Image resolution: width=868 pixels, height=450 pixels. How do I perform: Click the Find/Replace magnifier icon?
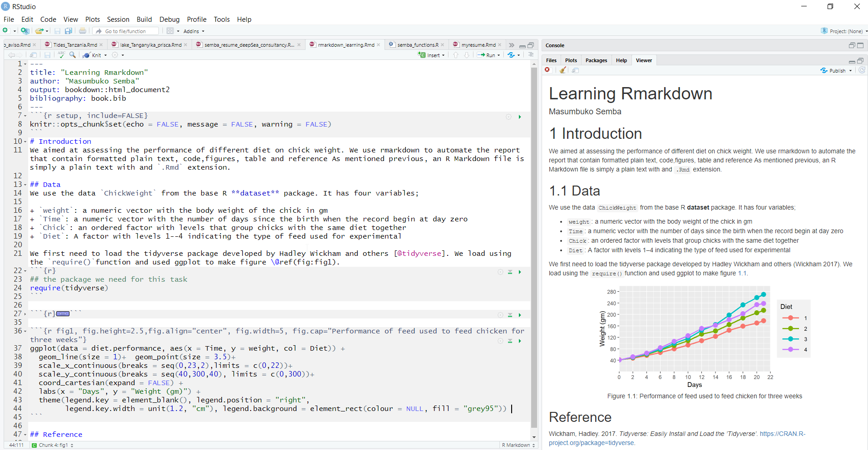[x=73, y=55]
